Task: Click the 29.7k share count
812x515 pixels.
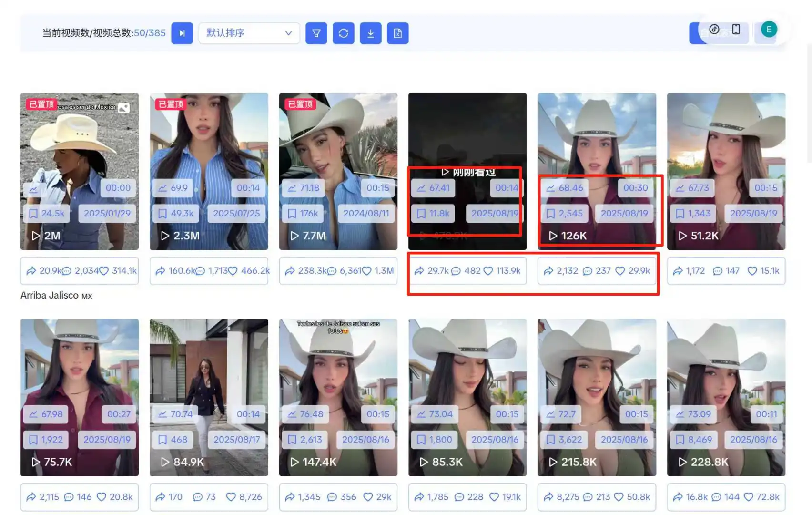Action: [438, 271]
